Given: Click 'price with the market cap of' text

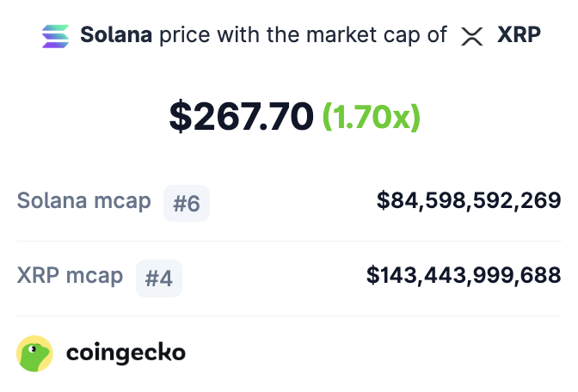Looking at the screenshot, I should click(303, 35).
